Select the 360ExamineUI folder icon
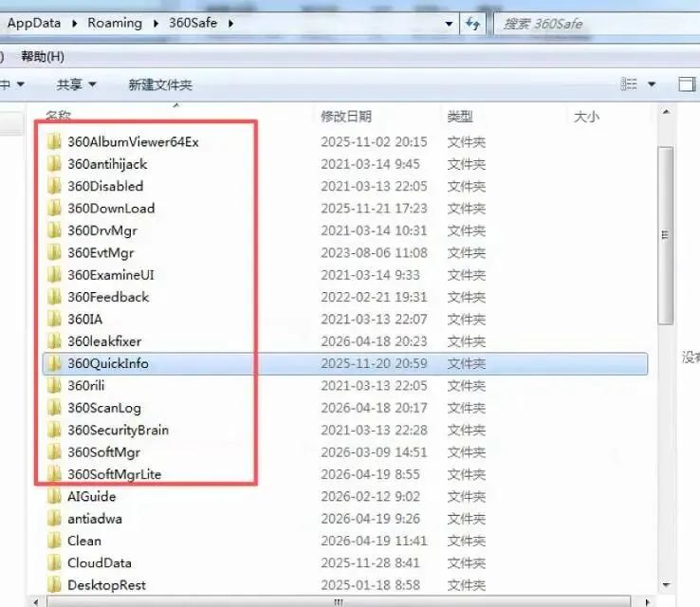This screenshot has width=700, height=607. tap(54, 275)
